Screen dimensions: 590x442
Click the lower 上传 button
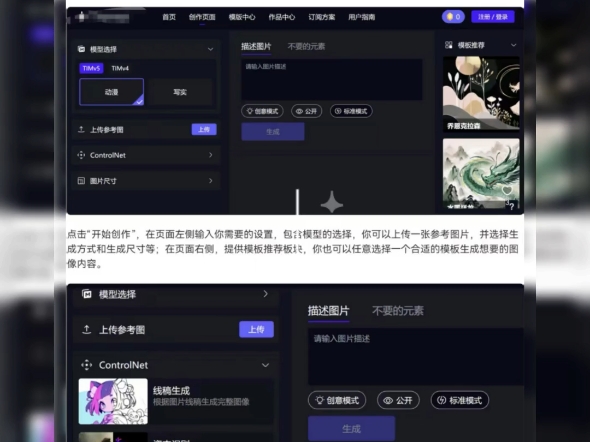click(256, 330)
